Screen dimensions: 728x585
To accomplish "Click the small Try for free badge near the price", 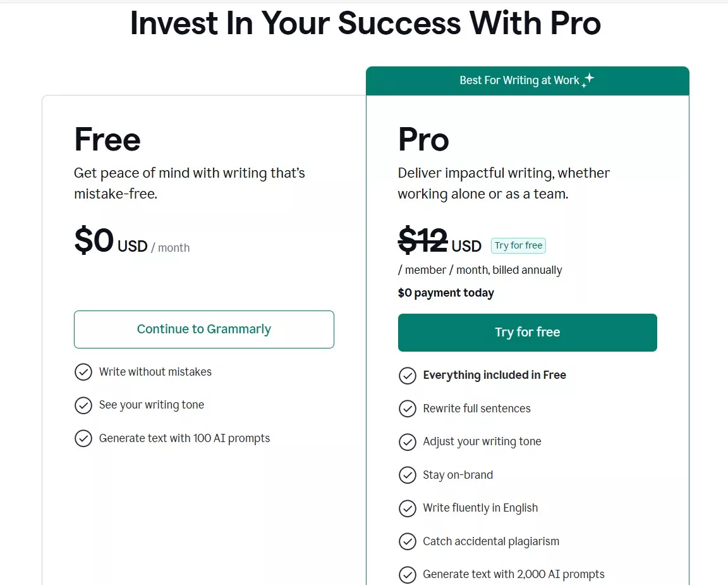I will [518, 245].
